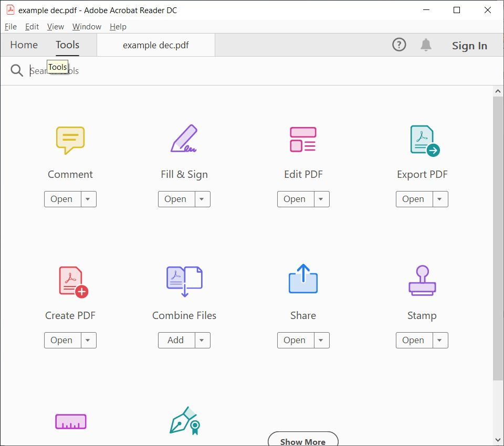Pick the purple Stamp tool icon
The image size is (504, 446).
pyautogui.click(x=422, y=280)
